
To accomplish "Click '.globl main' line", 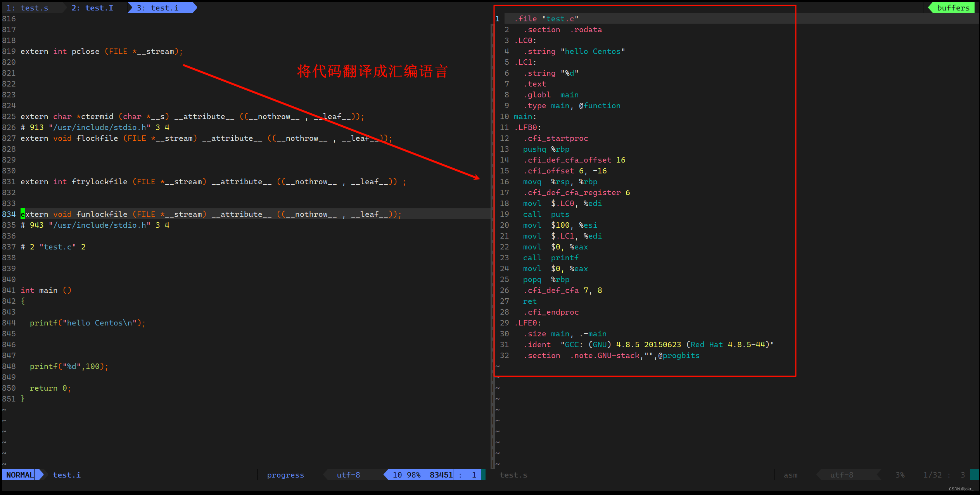I will point(551,95).
